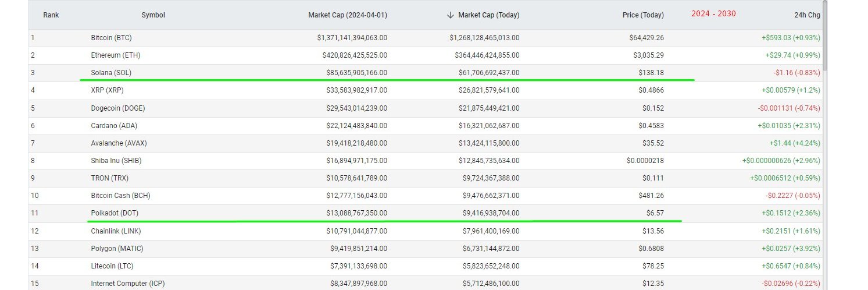868x290 pixels.
Task: Click Bitcoin's April market cap $1,371,141,394,063.00
Action: [352, 38]
